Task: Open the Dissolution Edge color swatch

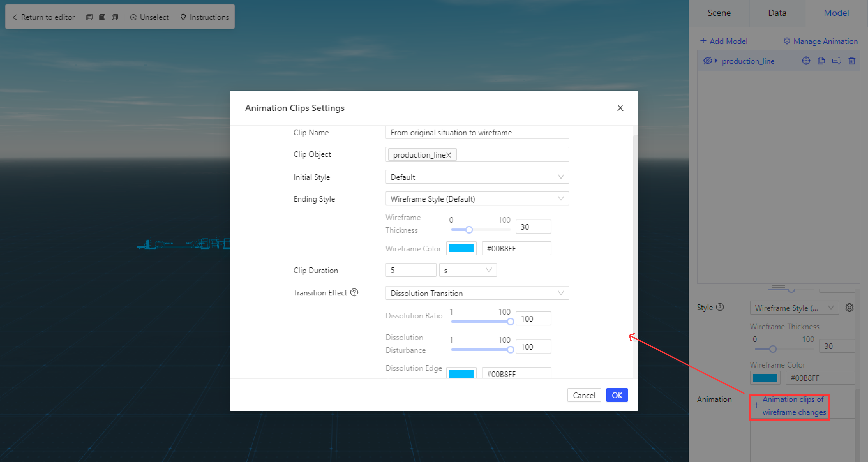Action: tap(461, 373)
